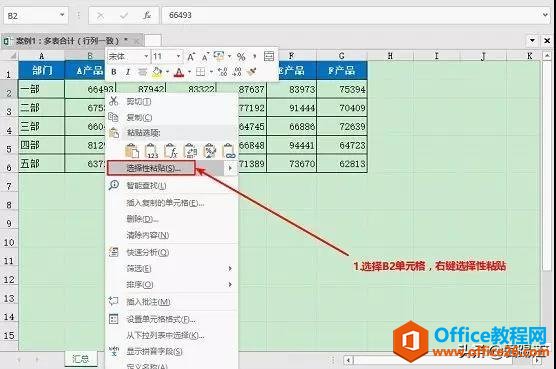Click the increase font size icon
Screen dimensions: 556x369
191,57
